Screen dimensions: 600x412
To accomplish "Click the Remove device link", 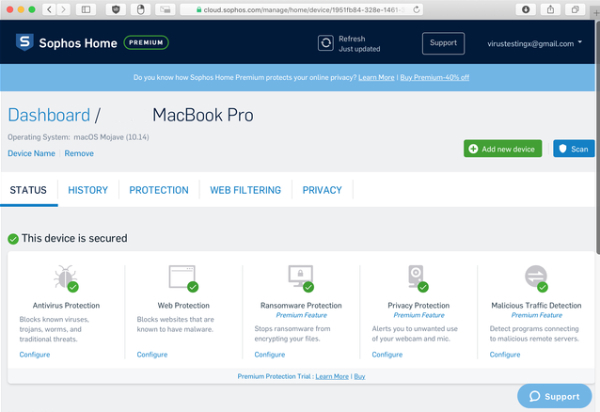I will tap(79, 153).
